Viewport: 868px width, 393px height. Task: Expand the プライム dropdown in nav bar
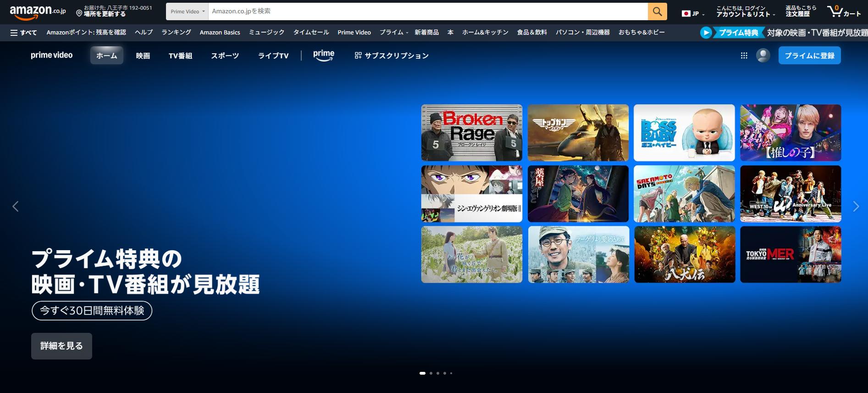(394, 33)
